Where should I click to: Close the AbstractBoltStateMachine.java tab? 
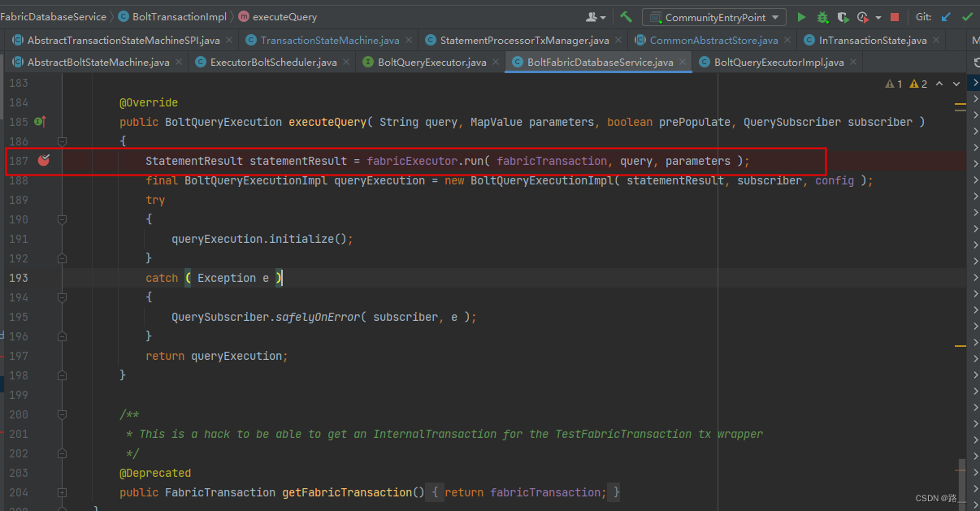point(178,63)
